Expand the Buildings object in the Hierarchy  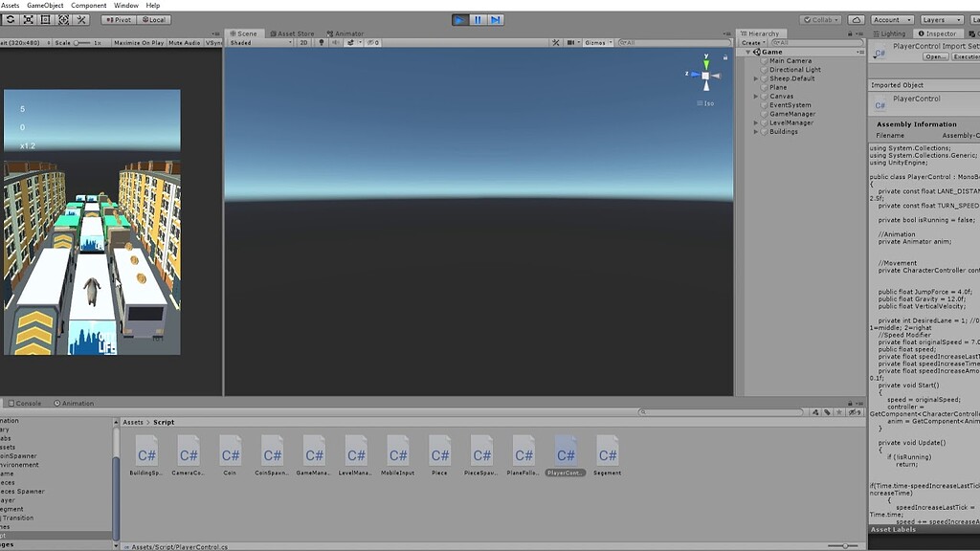click(756, 131)
